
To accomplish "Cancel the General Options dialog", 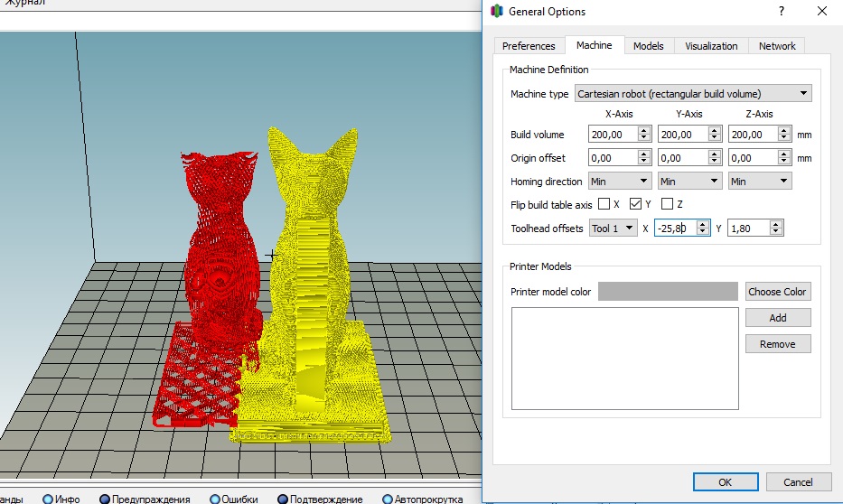I will click(799, 482).
